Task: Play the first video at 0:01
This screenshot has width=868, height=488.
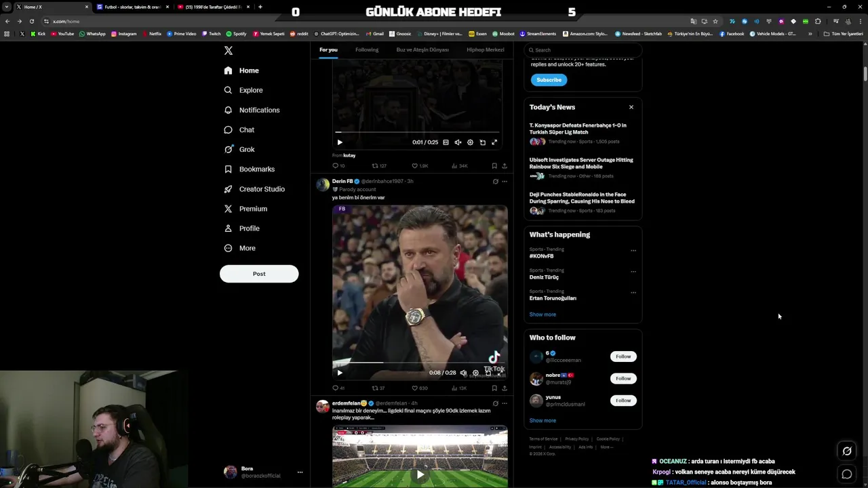Action: tap(340, 142)
